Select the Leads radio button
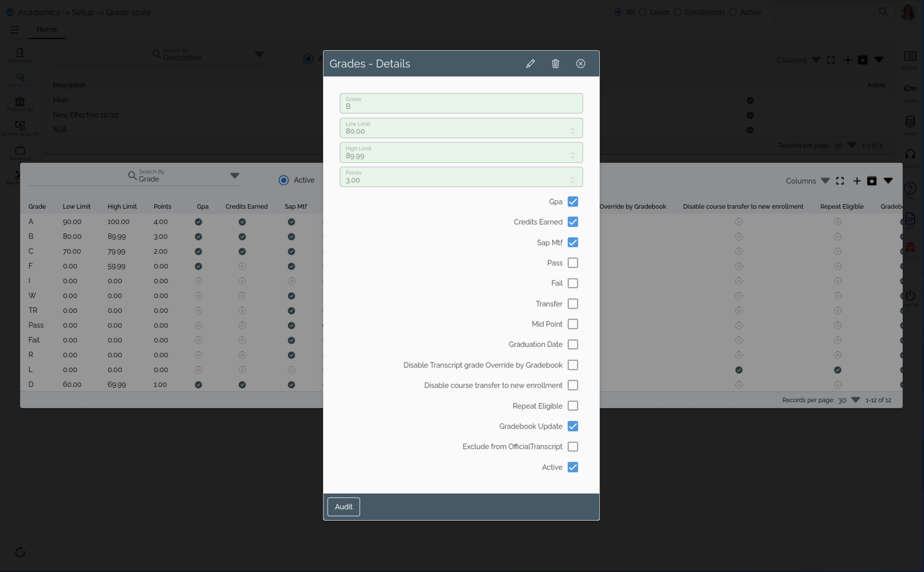 (642, 12)
